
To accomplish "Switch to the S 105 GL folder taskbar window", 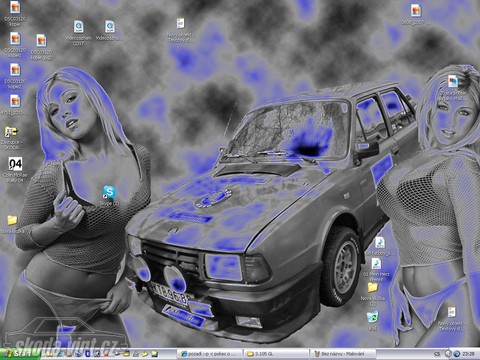I will 277,354.
